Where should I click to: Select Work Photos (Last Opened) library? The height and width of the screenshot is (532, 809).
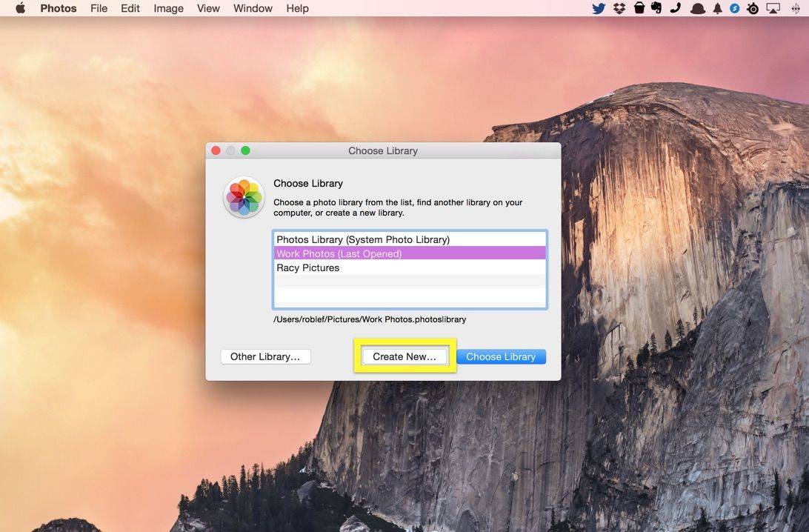click(410, 253)
